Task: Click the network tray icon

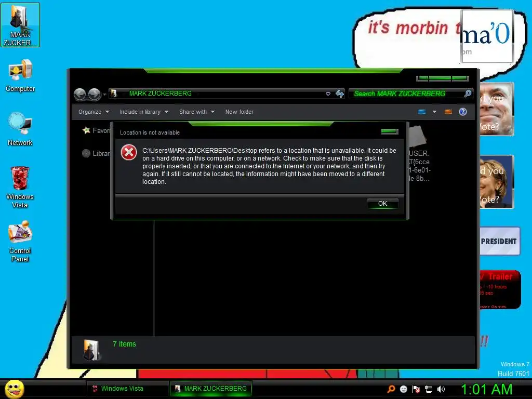Action: pyautogui.click(x=429, y=389)
